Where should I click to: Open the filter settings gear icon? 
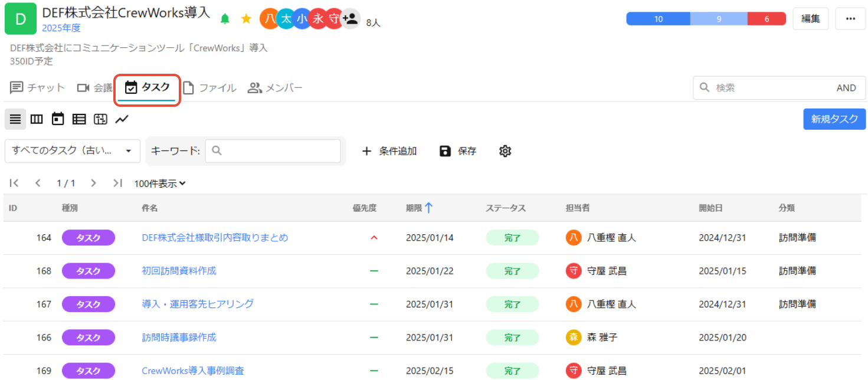pyautogui.click(x=505, y=151)
